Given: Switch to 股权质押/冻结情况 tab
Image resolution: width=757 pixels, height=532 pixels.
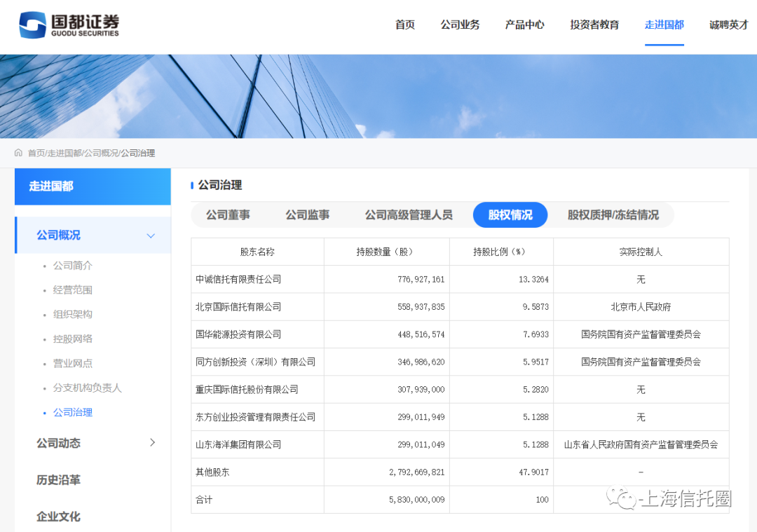Looking at the screenshot, I should [x=613, y=214].
